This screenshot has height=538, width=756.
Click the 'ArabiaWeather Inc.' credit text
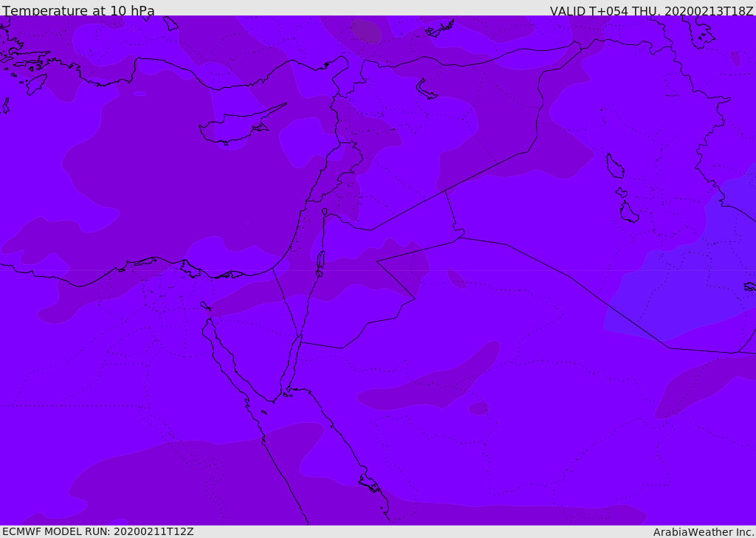[x=704, y=532]
